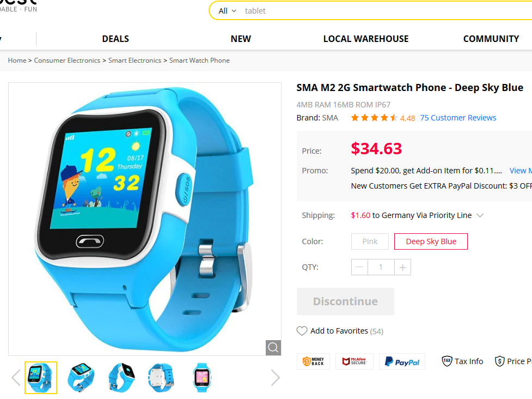Decrease quantity with the minus button
The width and height of the screenshot is (532, 399).
pos(359,267)
